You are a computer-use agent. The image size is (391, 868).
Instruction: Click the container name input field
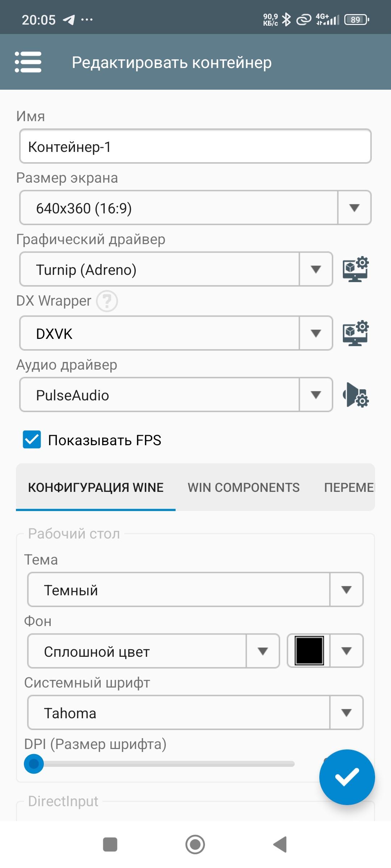click(195, 146)
